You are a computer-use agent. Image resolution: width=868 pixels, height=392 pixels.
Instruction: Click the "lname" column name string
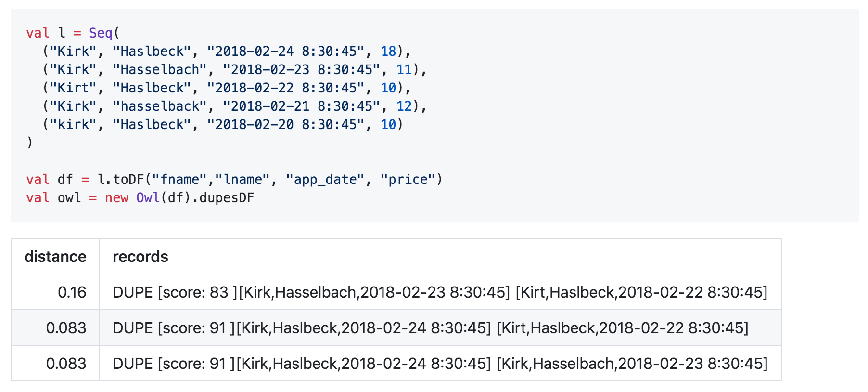(243, 179)
